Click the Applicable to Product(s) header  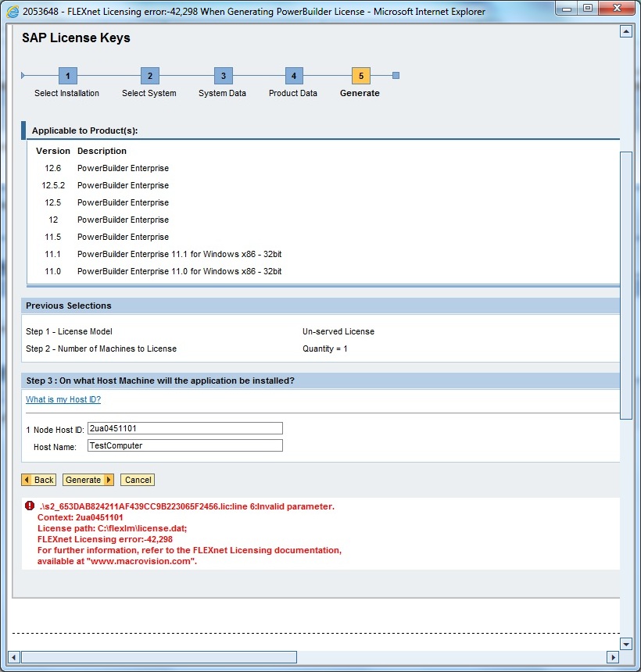click(x=84, y=130)
